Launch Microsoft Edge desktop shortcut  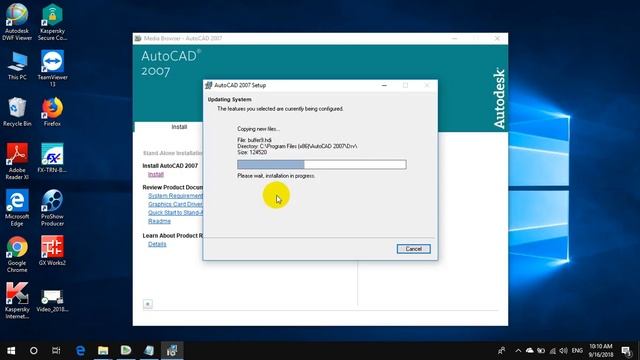[x=17, y=208]
